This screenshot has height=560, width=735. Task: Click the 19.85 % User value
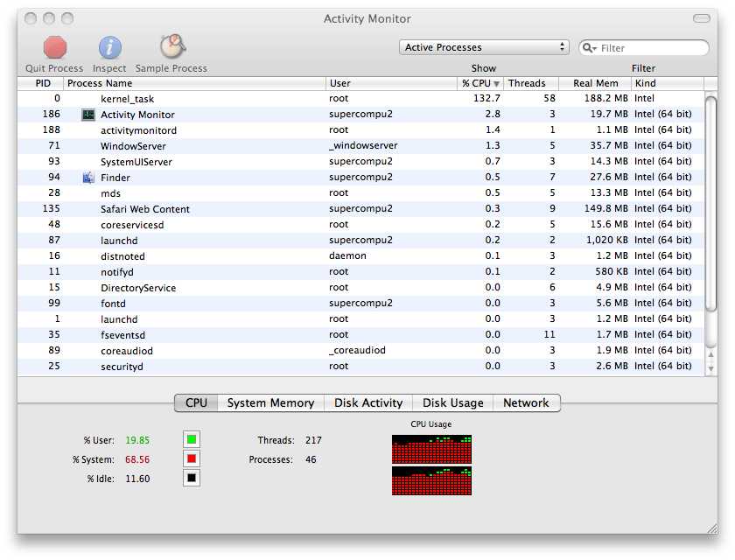(137, 440)
